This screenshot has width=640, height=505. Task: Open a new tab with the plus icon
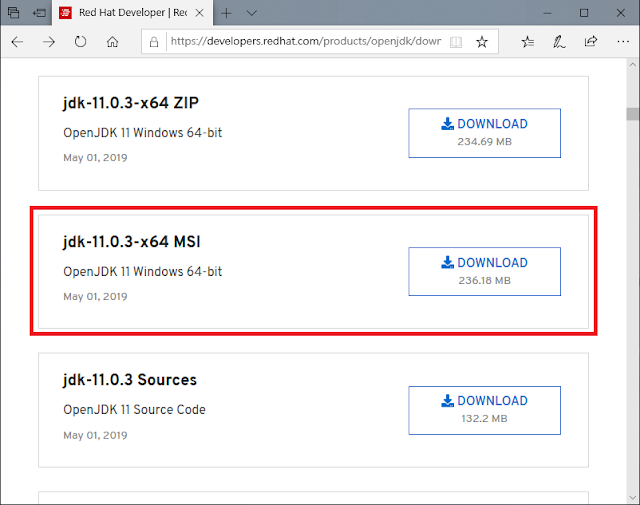(x=226, y=13)
